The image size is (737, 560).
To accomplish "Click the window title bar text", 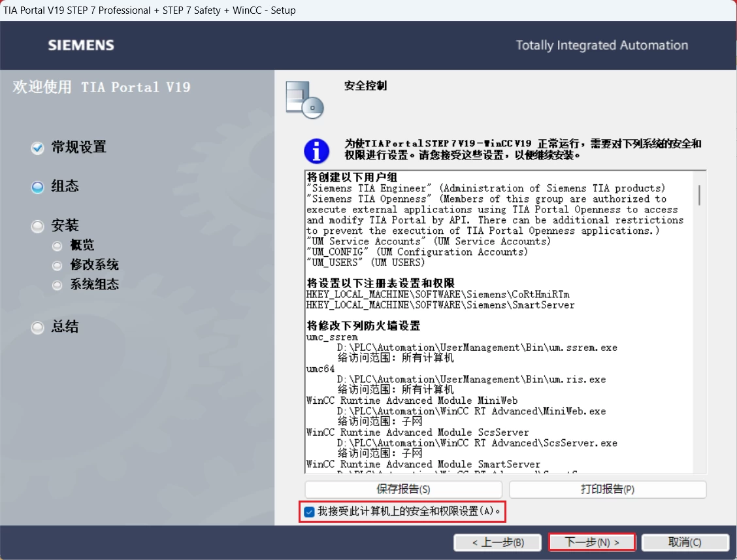I will click(150, 10).
